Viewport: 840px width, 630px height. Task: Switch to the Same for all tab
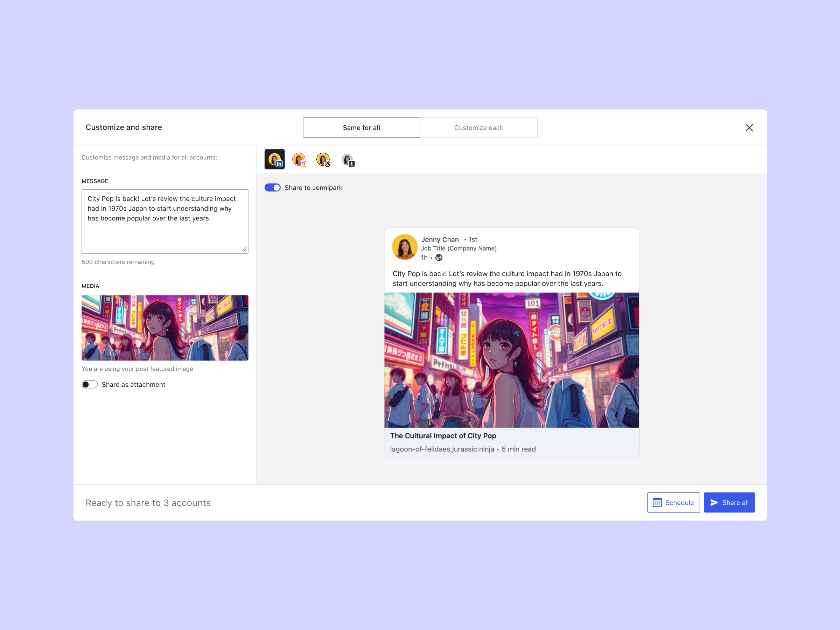click(361, 128)
